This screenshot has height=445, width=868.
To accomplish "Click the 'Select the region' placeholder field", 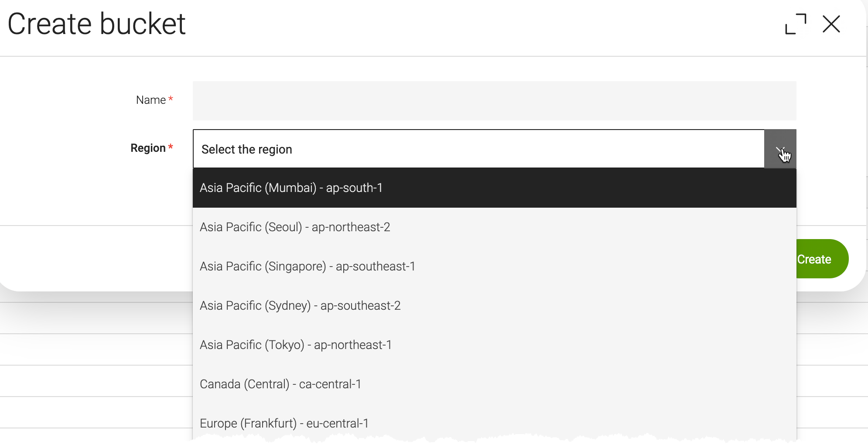I will [393, 149].
